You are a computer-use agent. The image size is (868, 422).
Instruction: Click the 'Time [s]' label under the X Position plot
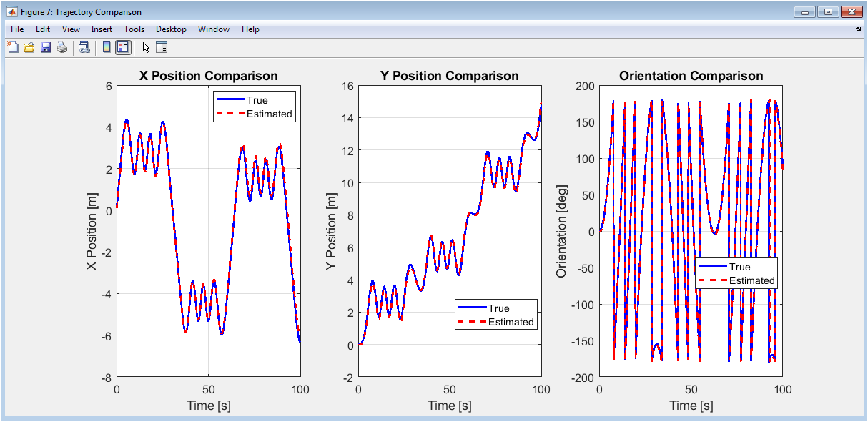[x=208, y=406]
